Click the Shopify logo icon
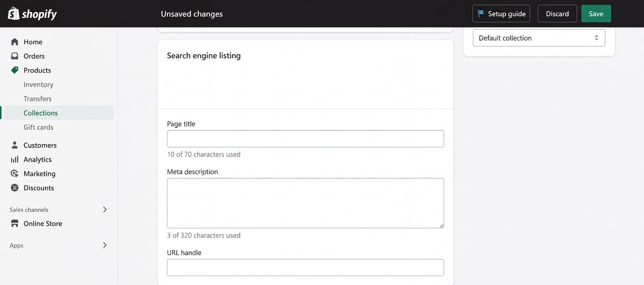This screenshot has height=285, width=644. [x=14, y=14]
